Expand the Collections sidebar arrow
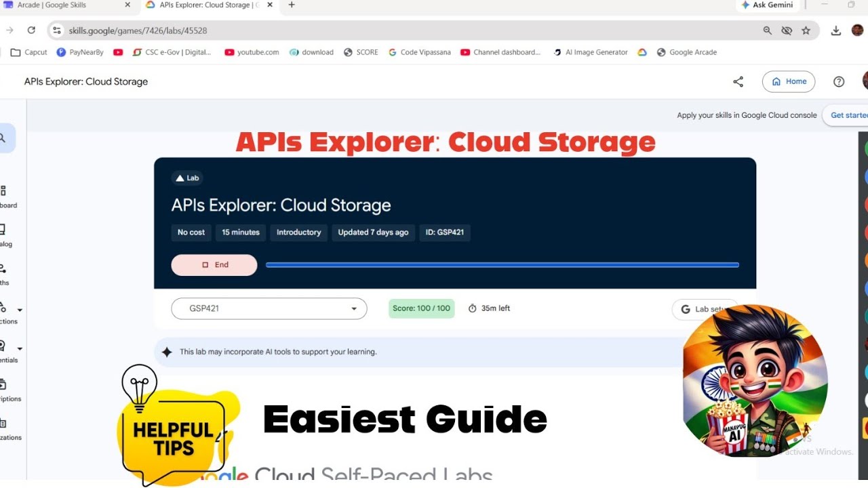Viewport: 868px width, 488px height. point(20,310)
